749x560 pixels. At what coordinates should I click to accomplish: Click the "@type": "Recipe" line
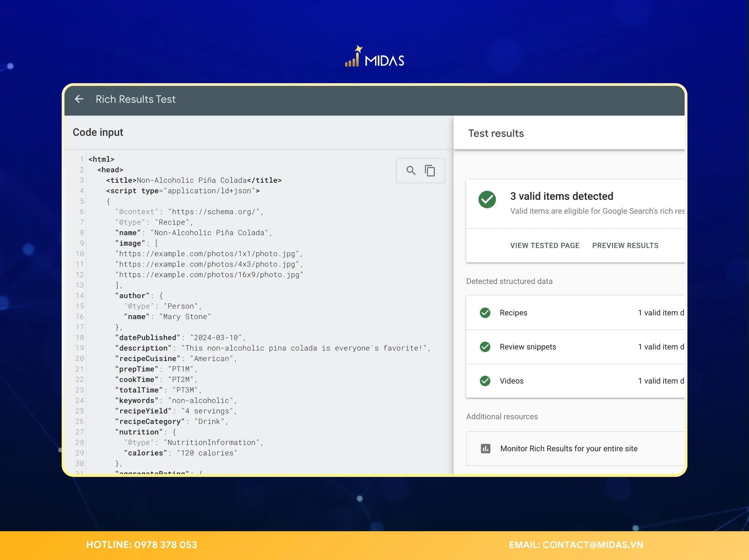[x=154, y=222]
